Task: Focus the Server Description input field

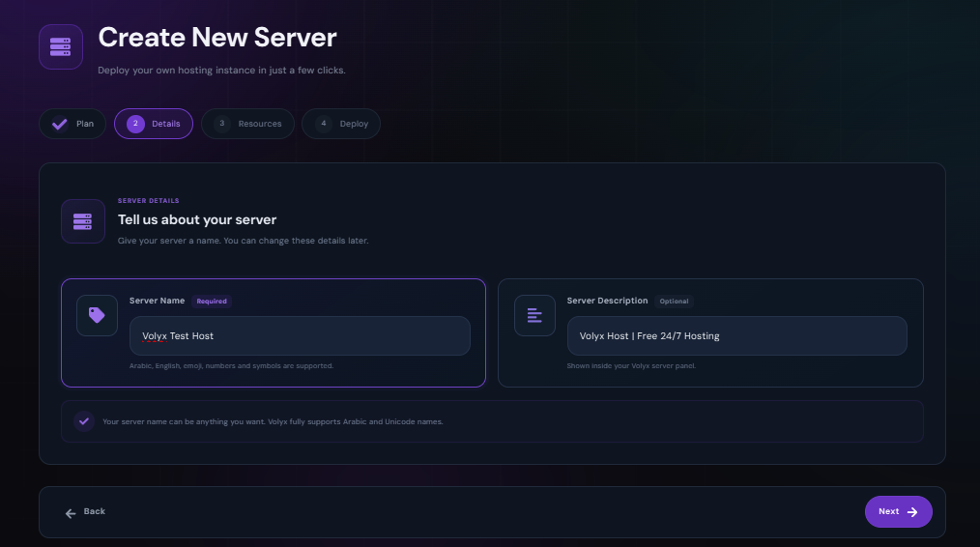Action: click(736, 335)
